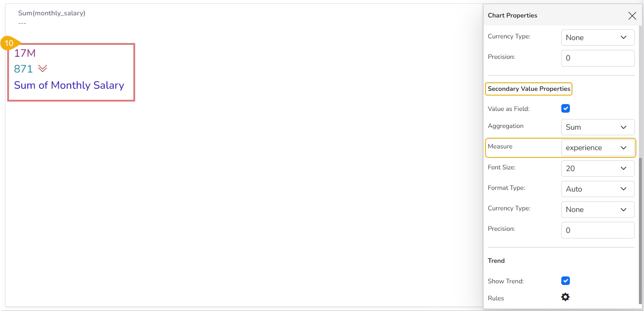Open the Format Type Auto dropdown

click(x=598, y=189)
